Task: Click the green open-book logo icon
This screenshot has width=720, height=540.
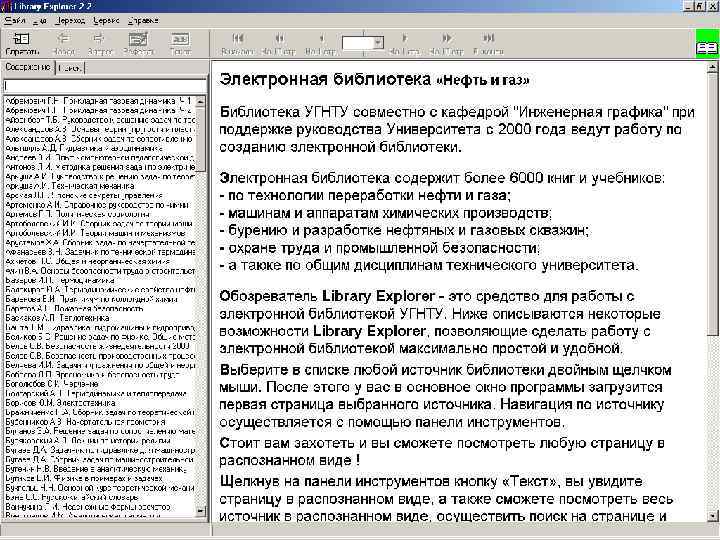Action: click(707, 43)
